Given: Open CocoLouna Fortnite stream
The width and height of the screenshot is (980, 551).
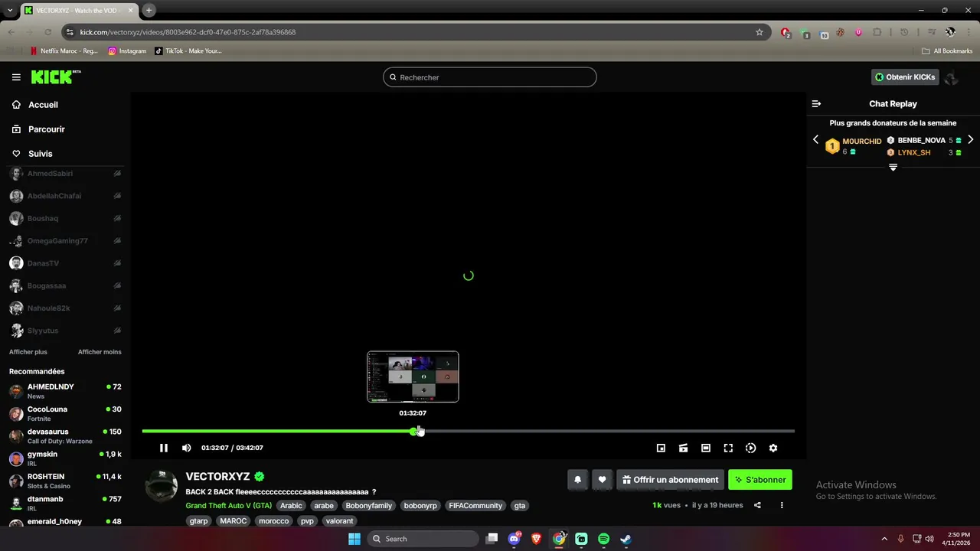Looking at the screenshot, I should 65,413.
